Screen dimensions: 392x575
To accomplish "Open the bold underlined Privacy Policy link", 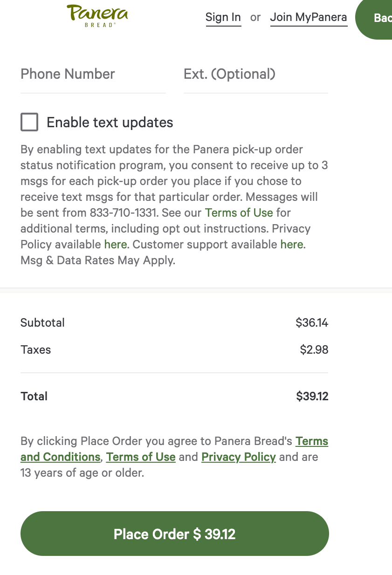I will [239, 457].
